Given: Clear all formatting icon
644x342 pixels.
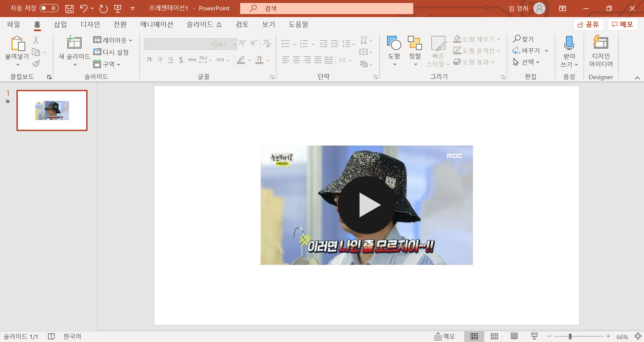Looking at the screenshot, I should [x=267, y=43].
